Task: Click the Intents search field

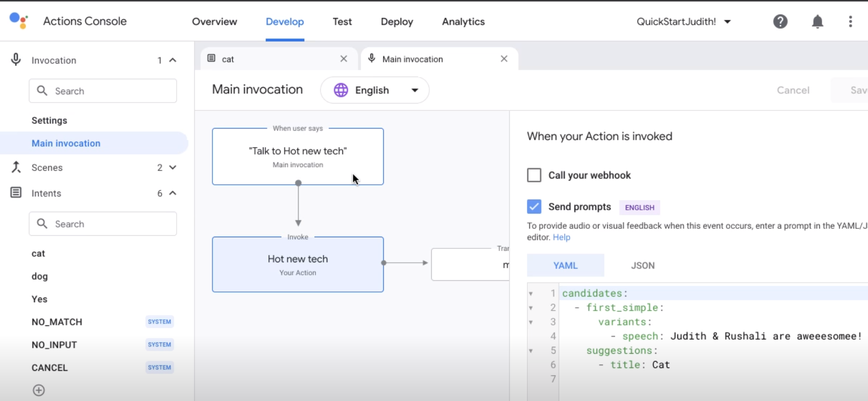Action: tap(103, 224)
